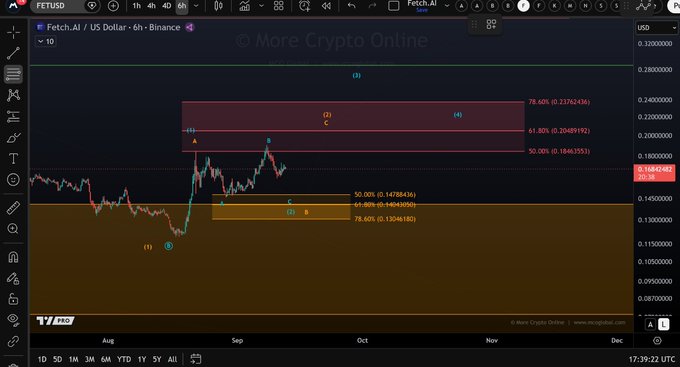Click the 78.60% (0.23762436) Fibonacci label
Image resolution: width=680 pixels, height=367 pixels.
click(559, 102)
